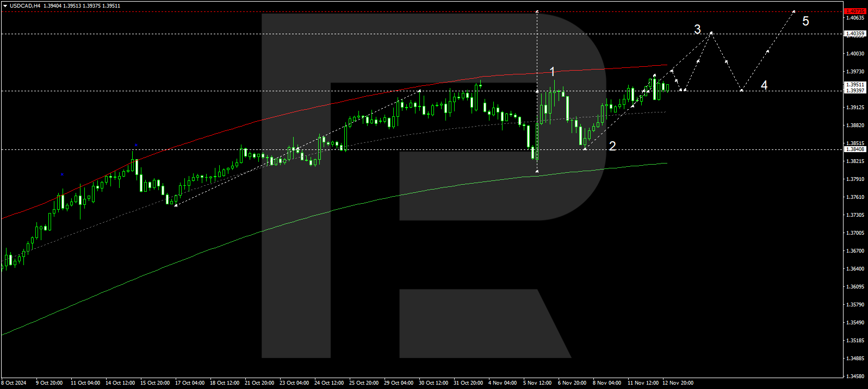Click the 31 Oct 20:00 time label
This screenshot has height=389, width=868.
click(468, 383)
